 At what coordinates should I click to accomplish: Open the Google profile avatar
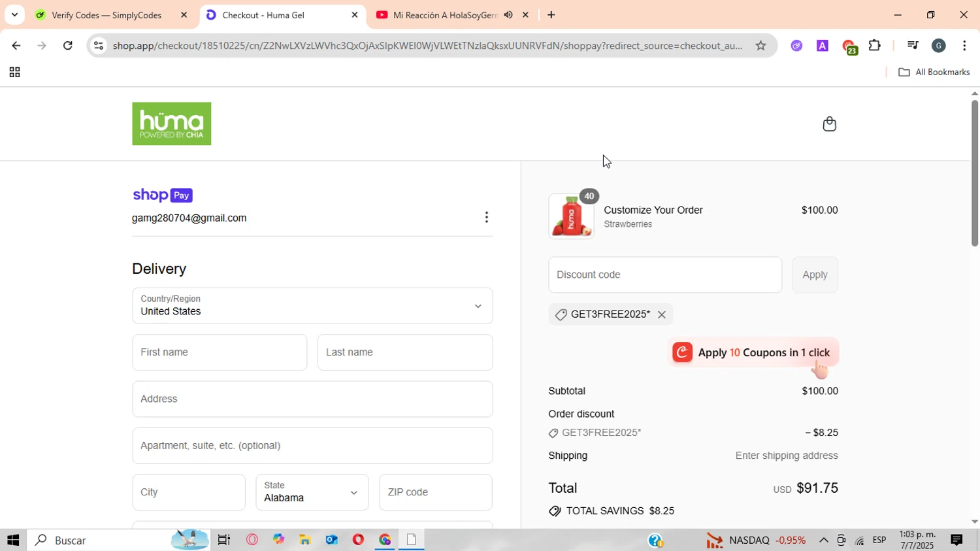pyautogui.click(x=939, y=46)
